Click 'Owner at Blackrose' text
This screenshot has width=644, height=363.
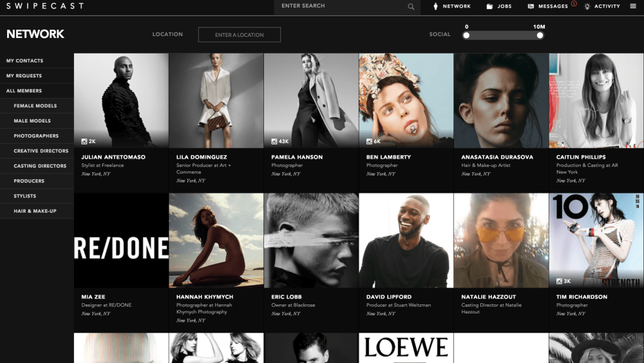click(x=293, y=305)
